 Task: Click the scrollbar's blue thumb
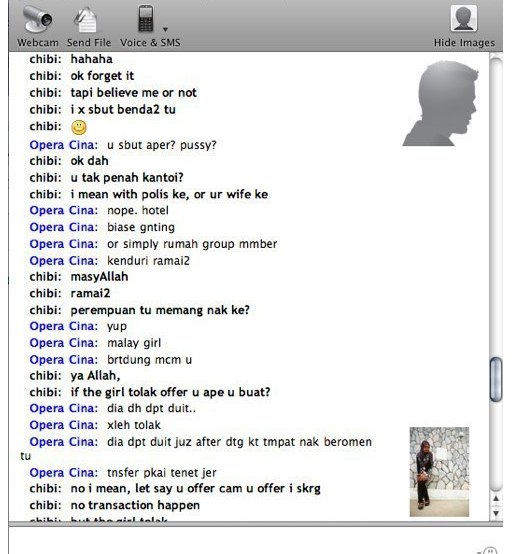(496, 379)
